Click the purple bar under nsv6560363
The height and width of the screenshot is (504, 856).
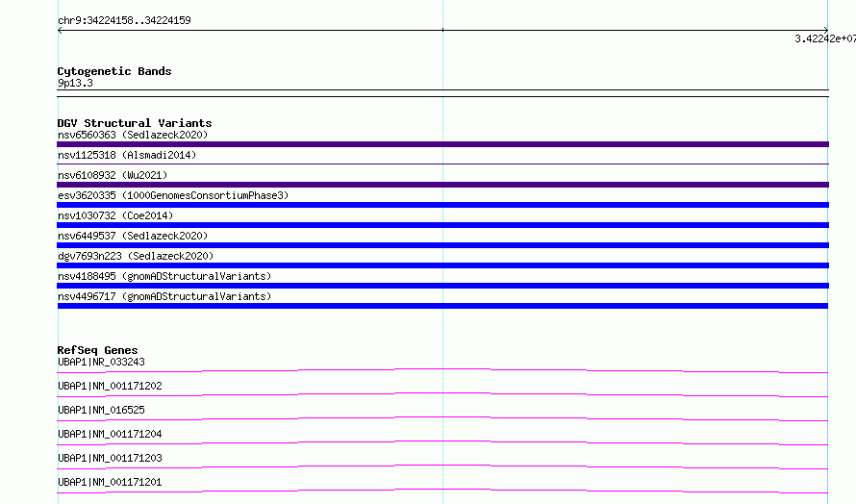pos(442,144)
